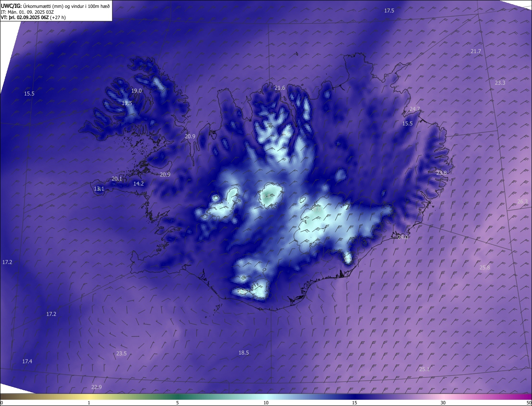Image resolution: width=532 pixels, height=406 pixels.
Task: Click the wind value 11.5
Action: tap(127, 103)
